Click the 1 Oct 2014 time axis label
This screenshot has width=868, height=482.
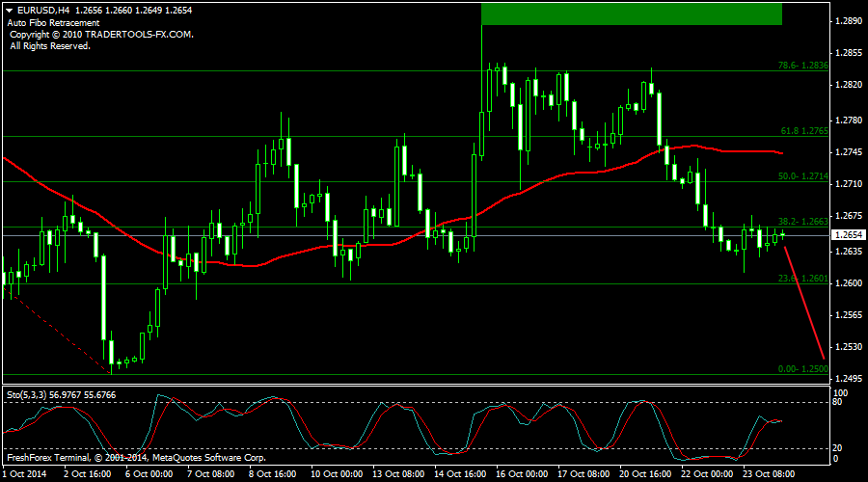24,474
